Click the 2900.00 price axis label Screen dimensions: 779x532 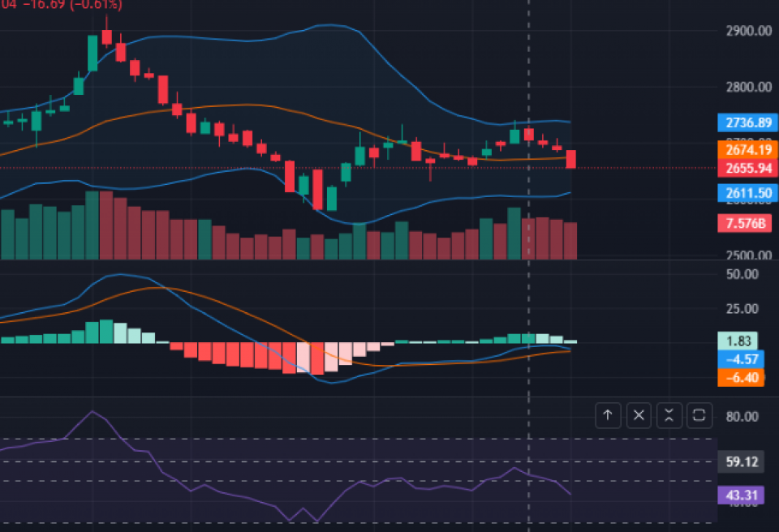(748, 31)
